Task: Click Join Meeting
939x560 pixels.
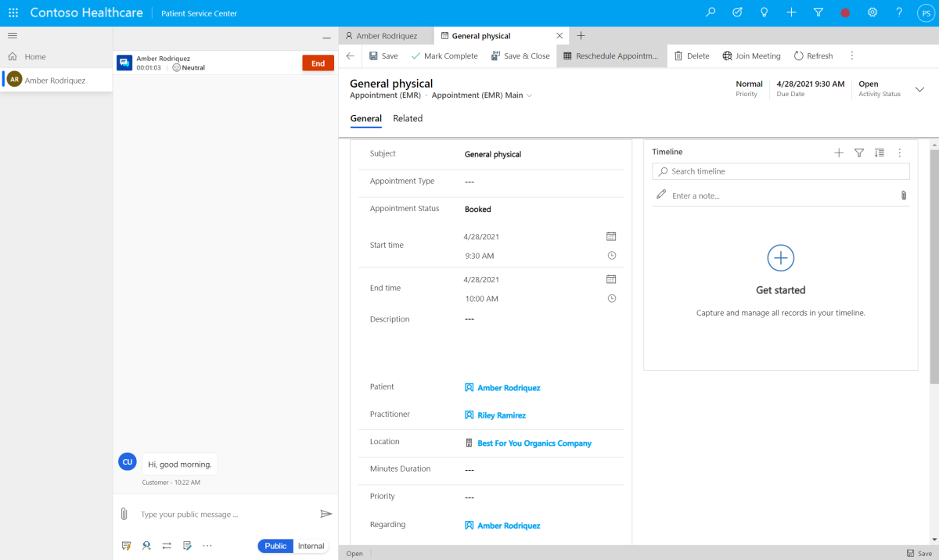Action: click(751, 56)
